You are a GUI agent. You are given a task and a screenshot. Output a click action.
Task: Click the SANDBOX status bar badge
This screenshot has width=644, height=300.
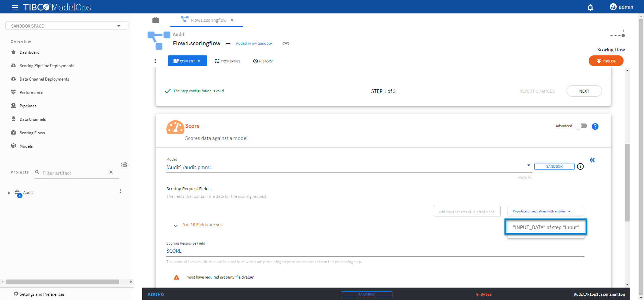[x=366, y=295]
